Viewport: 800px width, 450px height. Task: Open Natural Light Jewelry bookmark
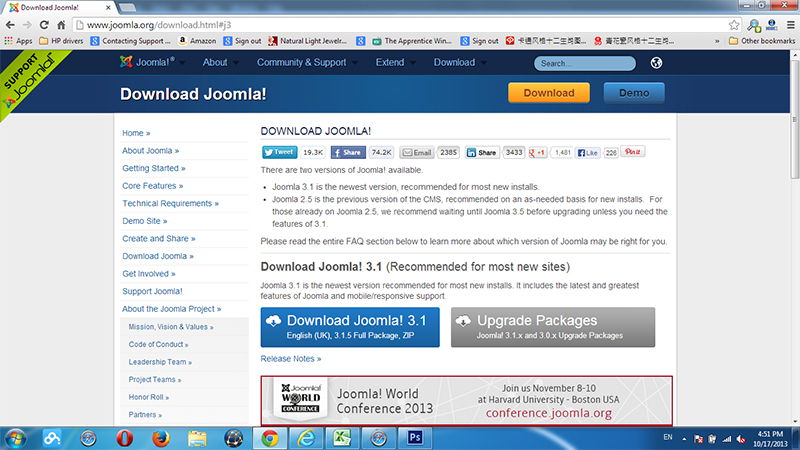pyautogui.click(x=308, y=41)
